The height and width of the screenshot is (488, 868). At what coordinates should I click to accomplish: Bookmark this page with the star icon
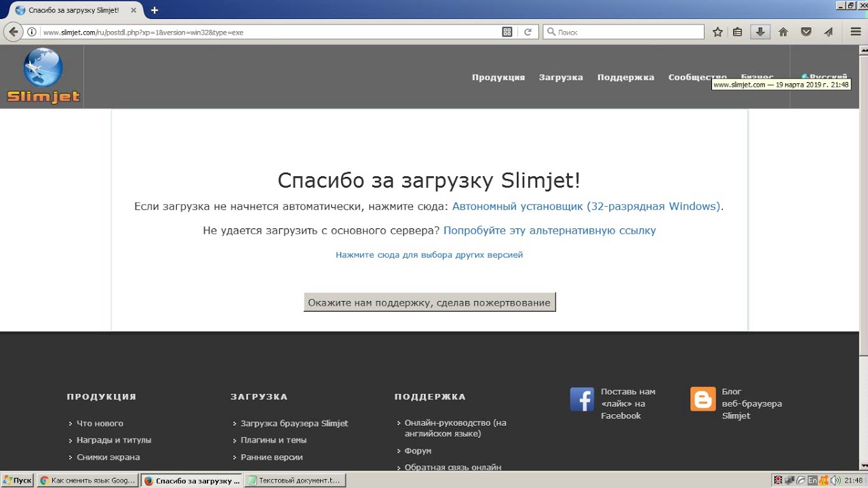click(x=717, y=32)
